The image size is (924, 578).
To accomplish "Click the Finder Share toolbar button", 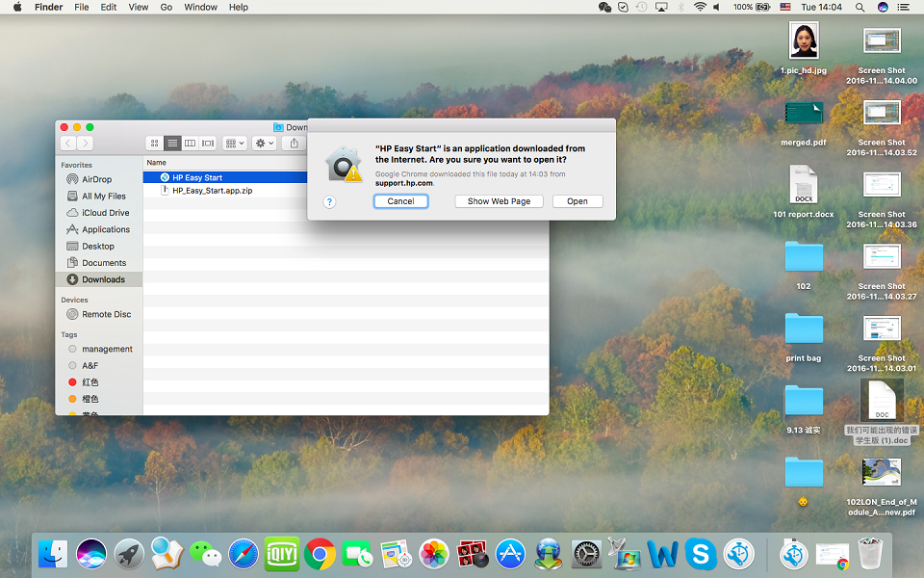I will 295,144.
